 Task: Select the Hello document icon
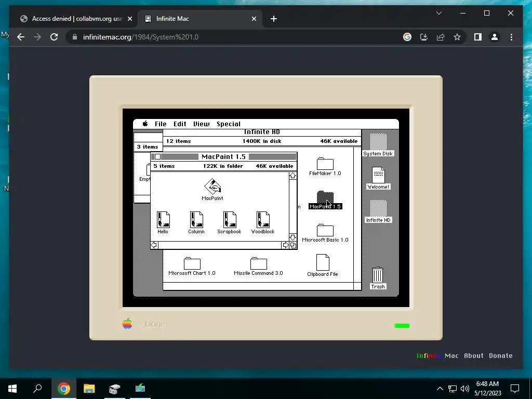coord(163,220)
